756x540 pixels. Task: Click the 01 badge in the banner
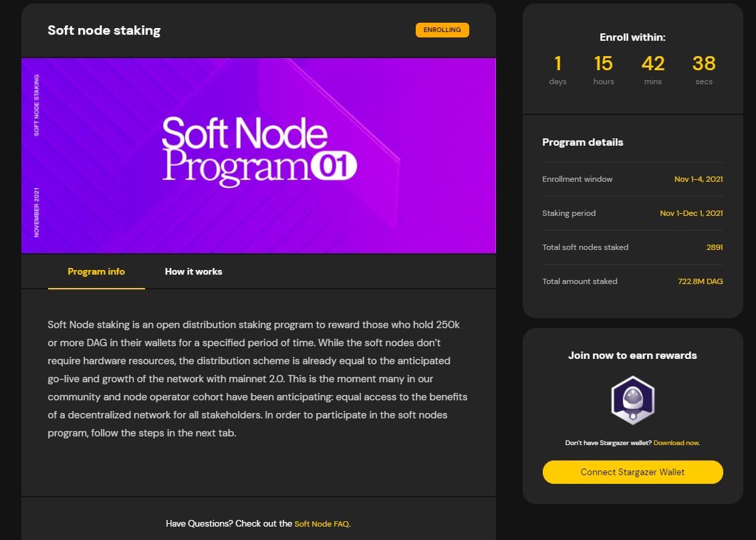[x=334, y=166]
